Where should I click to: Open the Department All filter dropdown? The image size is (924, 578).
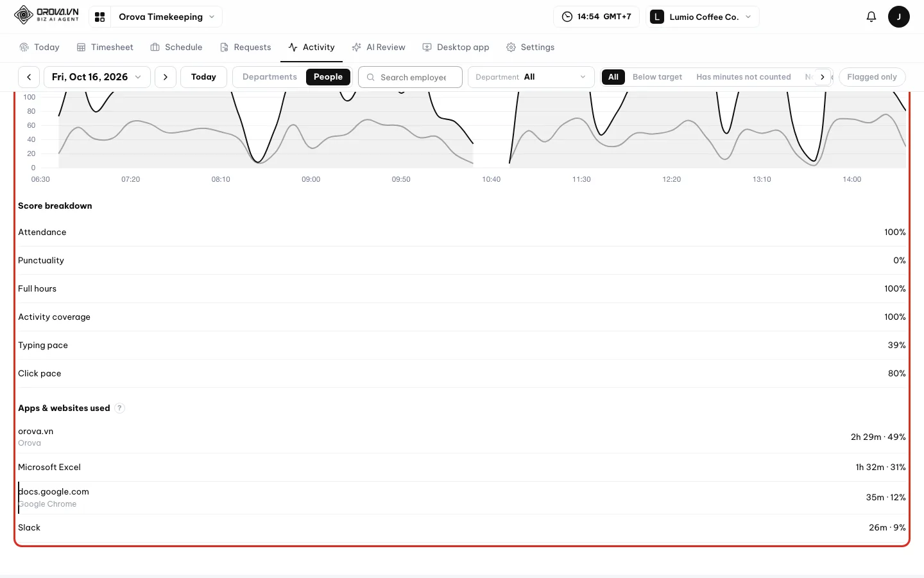pos(531,77)
